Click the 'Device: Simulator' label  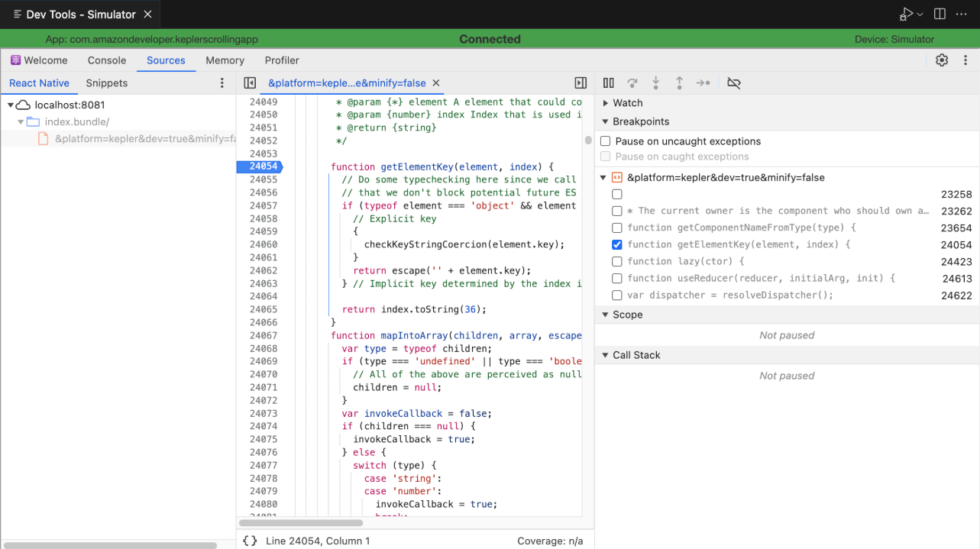894,39
